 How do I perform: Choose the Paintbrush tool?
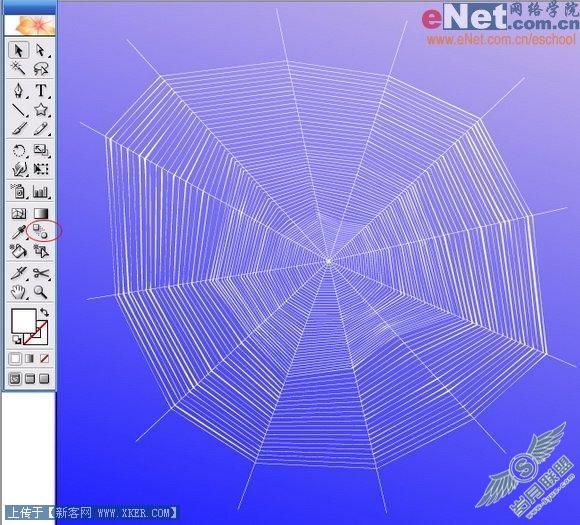point(18,128)
